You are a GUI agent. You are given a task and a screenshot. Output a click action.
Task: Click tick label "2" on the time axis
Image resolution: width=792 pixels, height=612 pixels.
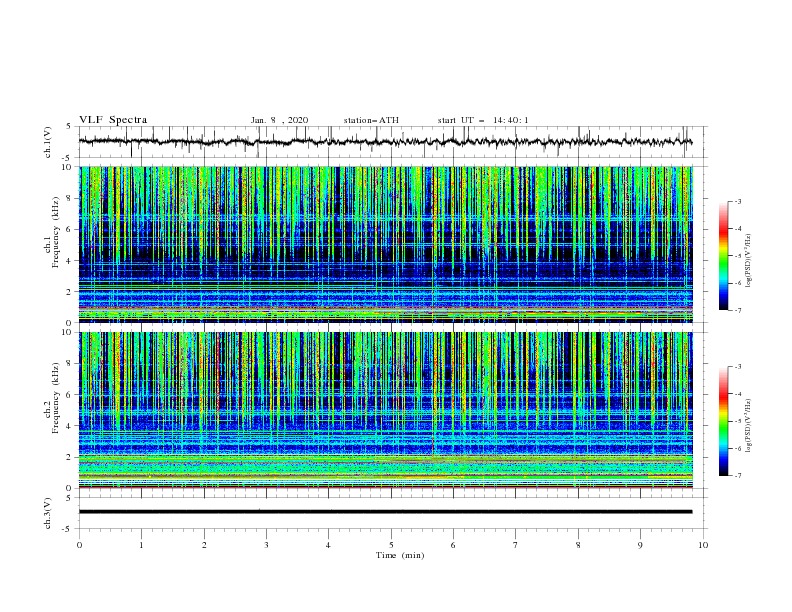(204, 545)
